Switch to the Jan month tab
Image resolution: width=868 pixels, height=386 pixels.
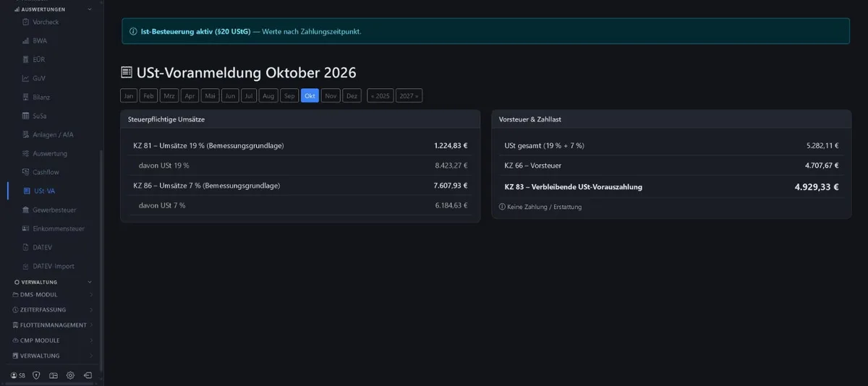[x=129, y=95]
